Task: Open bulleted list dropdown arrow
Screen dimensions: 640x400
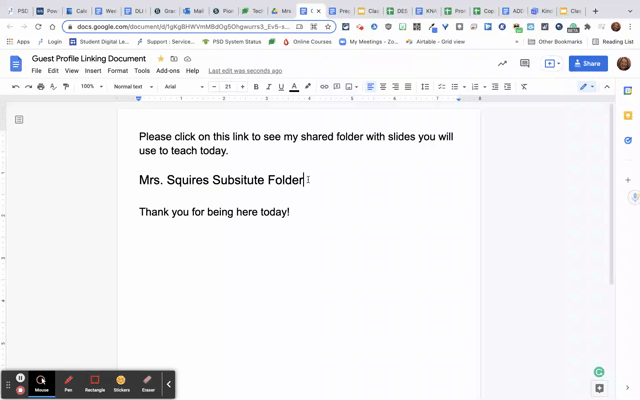Action: coord(464,87)
